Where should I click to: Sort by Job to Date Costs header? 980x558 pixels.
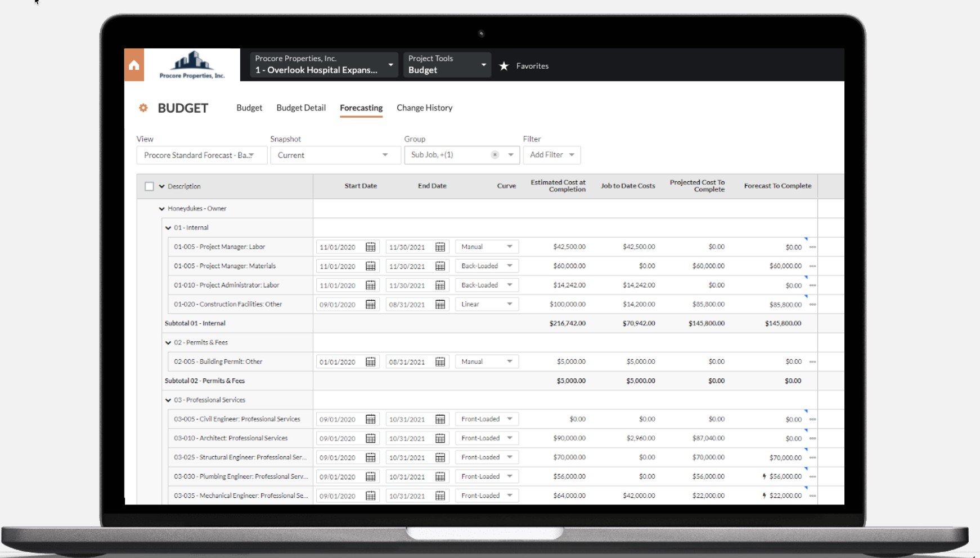click(x=628, y=186)
